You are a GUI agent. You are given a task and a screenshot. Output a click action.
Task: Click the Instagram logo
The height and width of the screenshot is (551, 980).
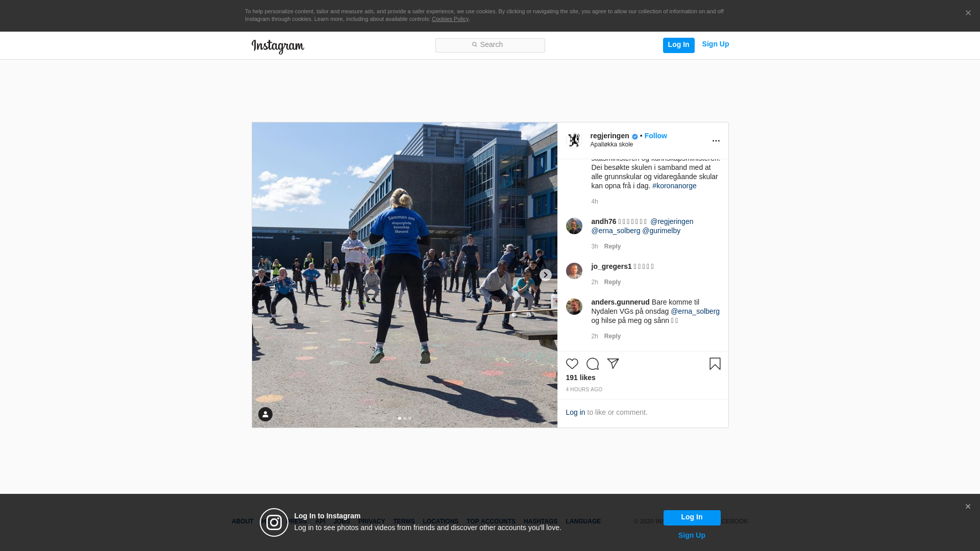click(278, 47)
